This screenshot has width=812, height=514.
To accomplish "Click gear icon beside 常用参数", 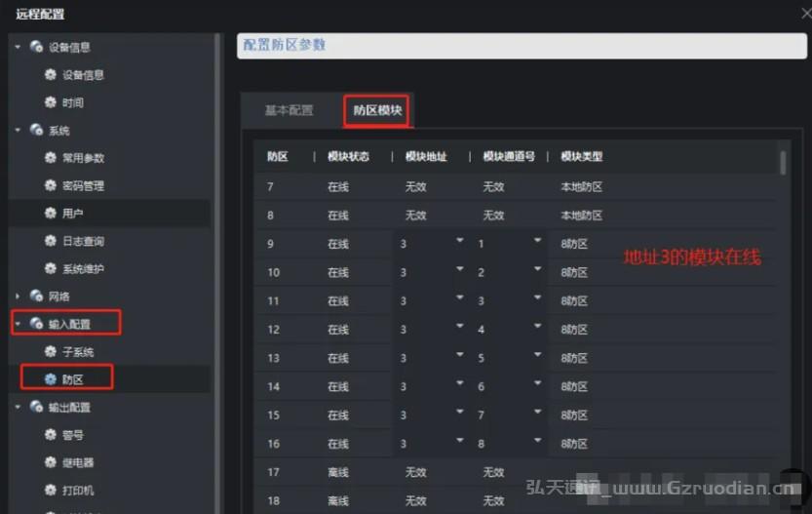I will [51, 158].
